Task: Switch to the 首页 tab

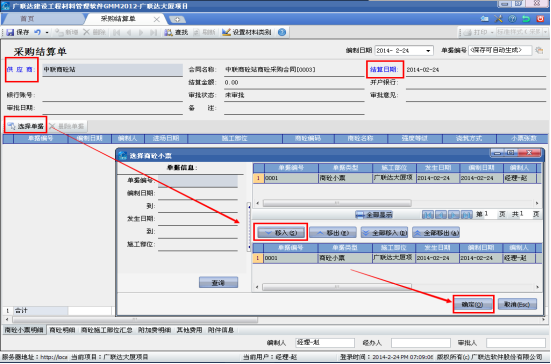Action: pyautogui.click(x=27, y=19)
